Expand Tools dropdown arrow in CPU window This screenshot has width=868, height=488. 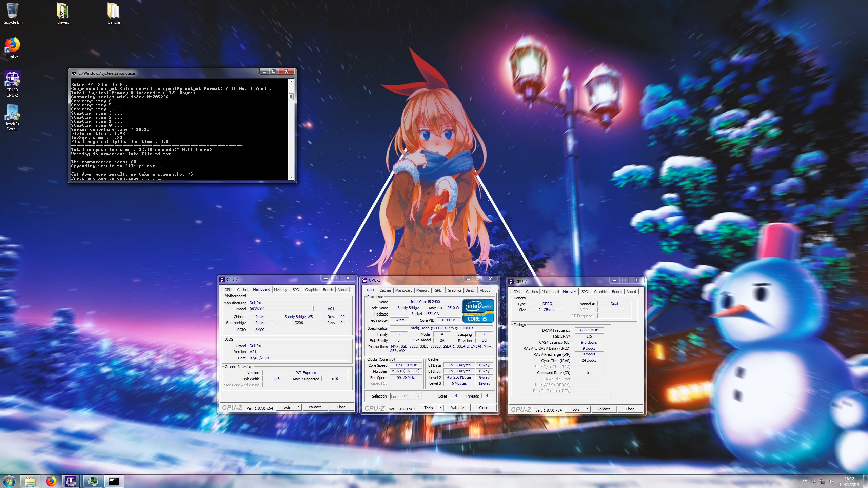point(441,408)
